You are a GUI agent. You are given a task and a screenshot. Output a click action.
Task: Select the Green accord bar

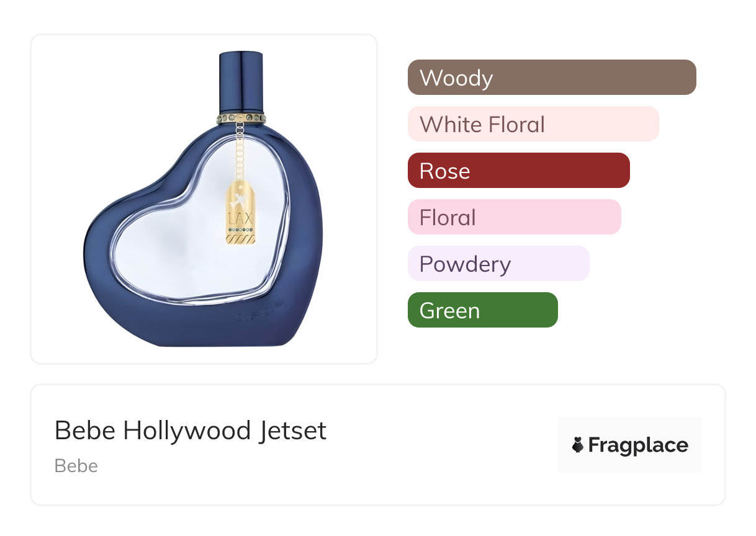(x=483, y=310)
